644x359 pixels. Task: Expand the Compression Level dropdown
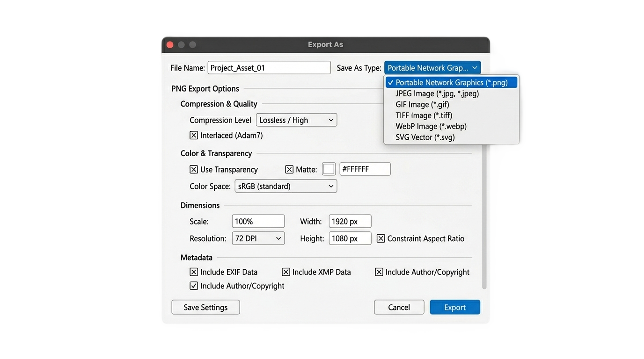pyautogui.click(x=297, y=120)
